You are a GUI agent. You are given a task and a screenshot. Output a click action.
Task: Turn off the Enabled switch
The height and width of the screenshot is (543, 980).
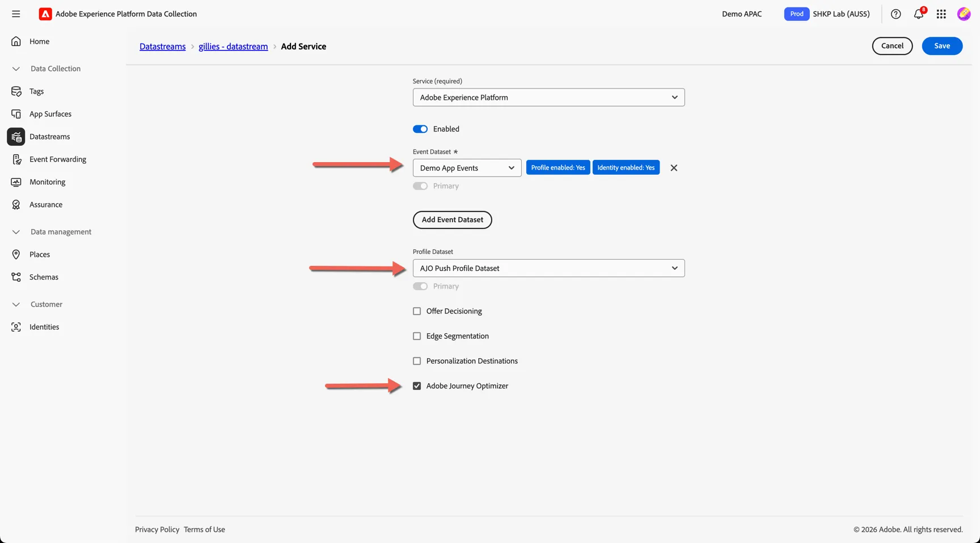(x=420, y=129)
